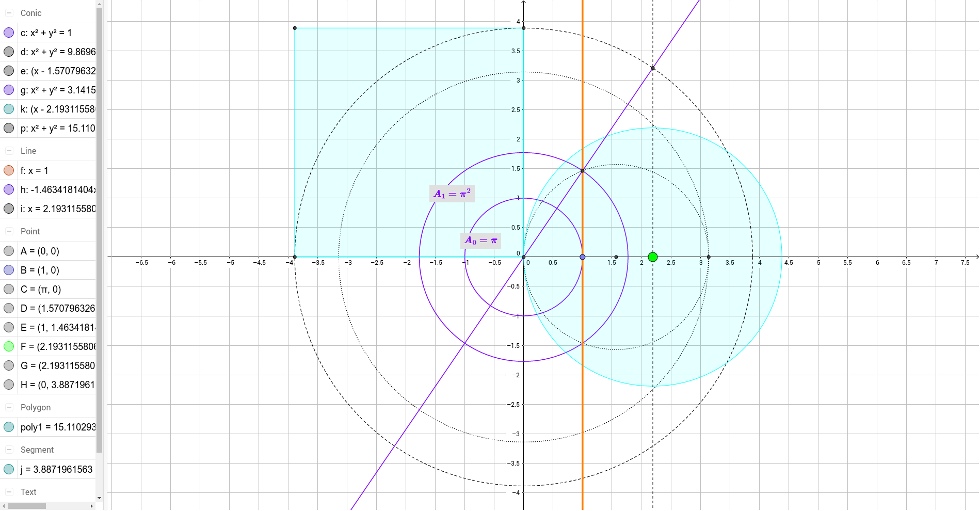
Task: Collapse the Conic group
Action: click(9, 13)
